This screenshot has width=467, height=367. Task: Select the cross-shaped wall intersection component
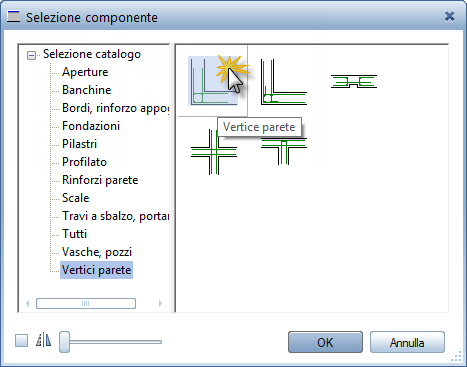[x=214, y=152]
